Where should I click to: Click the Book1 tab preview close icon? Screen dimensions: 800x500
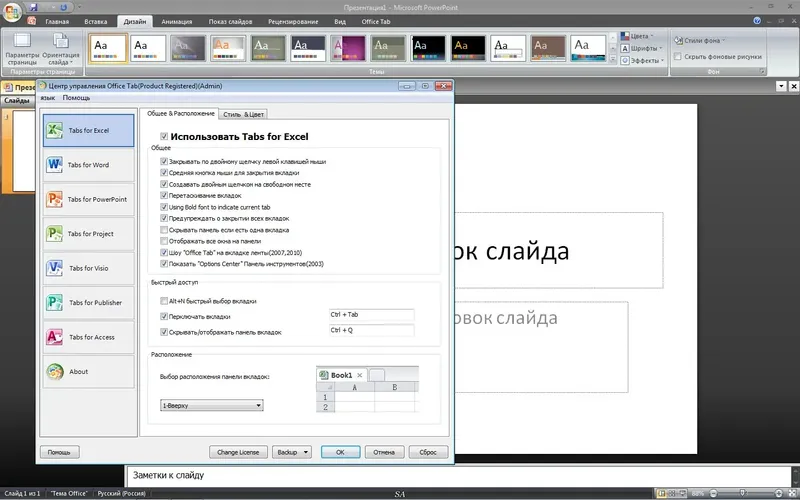[x=360, y=375]
